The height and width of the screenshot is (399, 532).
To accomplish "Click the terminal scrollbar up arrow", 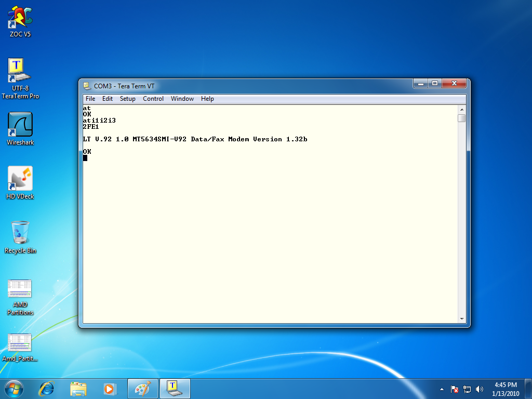I will [461, 109].
